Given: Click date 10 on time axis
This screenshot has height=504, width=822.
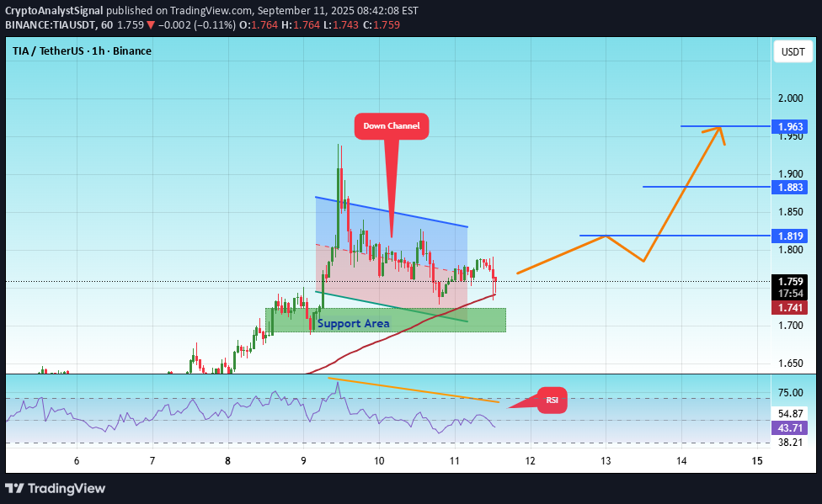Looking at the screenshot, I should pos(379,461).
